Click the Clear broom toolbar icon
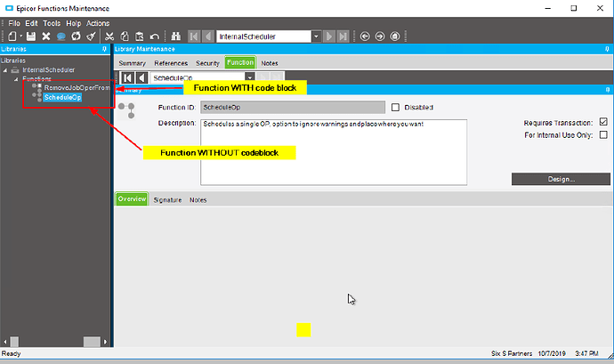This screenshot has height=364, width=614. (92, 36)
